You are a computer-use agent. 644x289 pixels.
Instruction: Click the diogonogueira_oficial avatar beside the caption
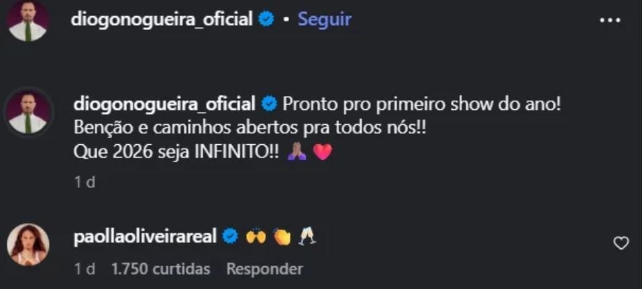point(28,111)
